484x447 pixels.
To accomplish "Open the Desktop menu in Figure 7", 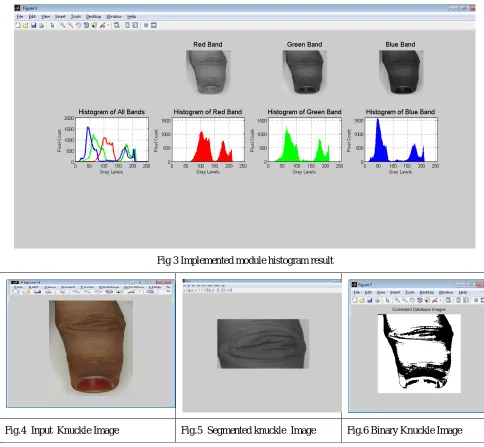I will [427, 292].
